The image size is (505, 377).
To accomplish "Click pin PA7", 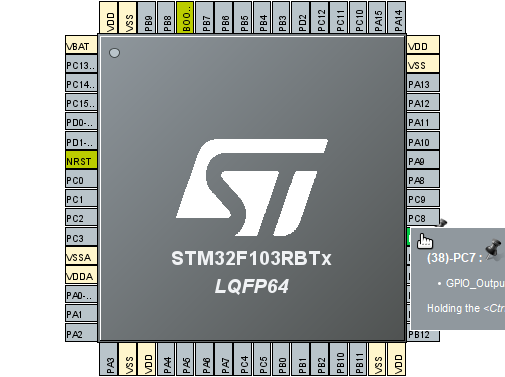I will 224,359.
